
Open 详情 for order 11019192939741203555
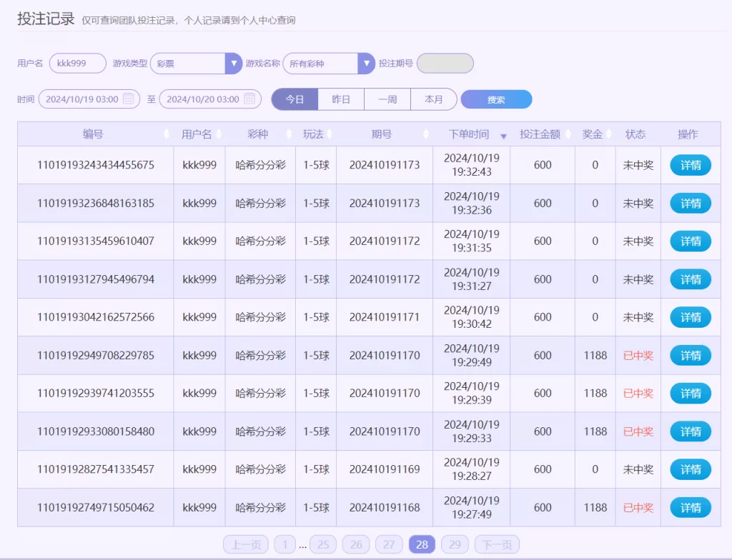(x=691, y=394)
